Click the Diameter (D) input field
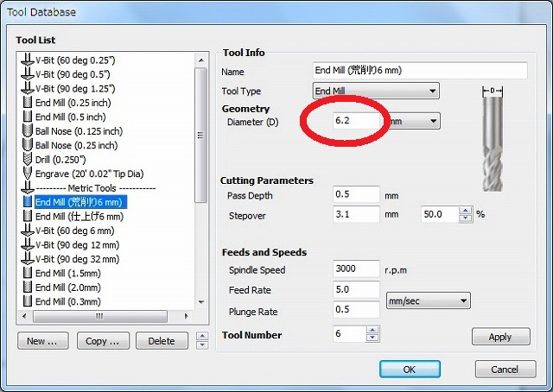The width and height of the screenshot is (553, 392). (x=356, y=122)
